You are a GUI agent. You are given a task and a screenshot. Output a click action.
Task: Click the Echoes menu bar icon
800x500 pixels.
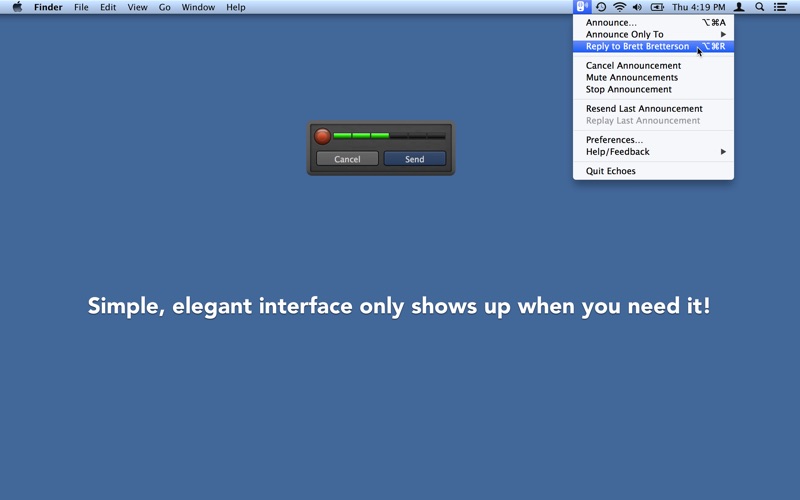tap(581, 7)
